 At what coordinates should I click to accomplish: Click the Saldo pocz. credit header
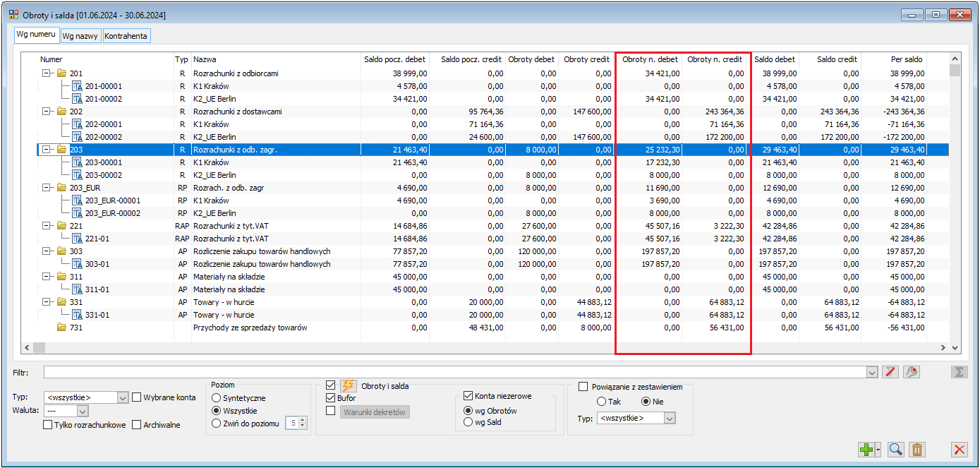coord(471,59)
